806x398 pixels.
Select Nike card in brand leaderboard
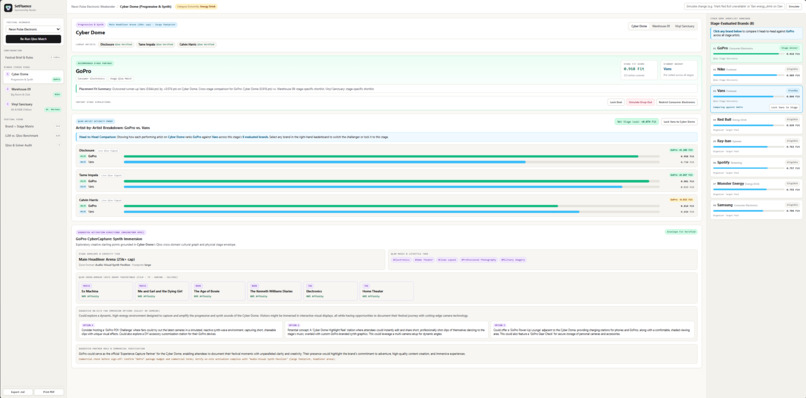coord(756,73)
